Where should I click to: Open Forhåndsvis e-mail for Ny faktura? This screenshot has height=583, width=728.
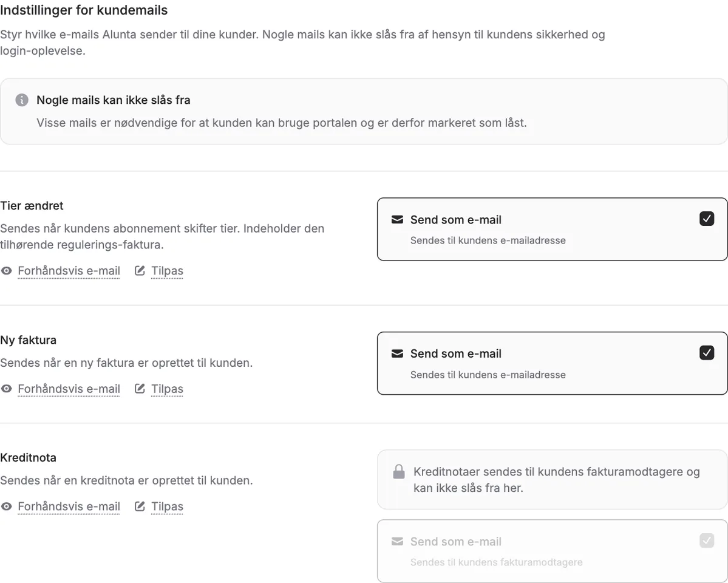(x=69, y=388)
